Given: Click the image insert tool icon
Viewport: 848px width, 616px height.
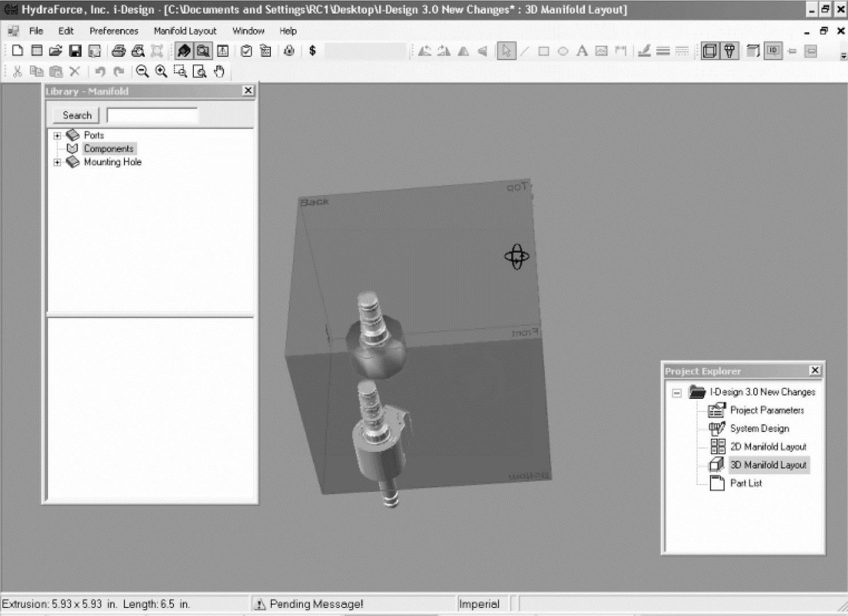Looking at the screenshot, I should pos(601,51).
